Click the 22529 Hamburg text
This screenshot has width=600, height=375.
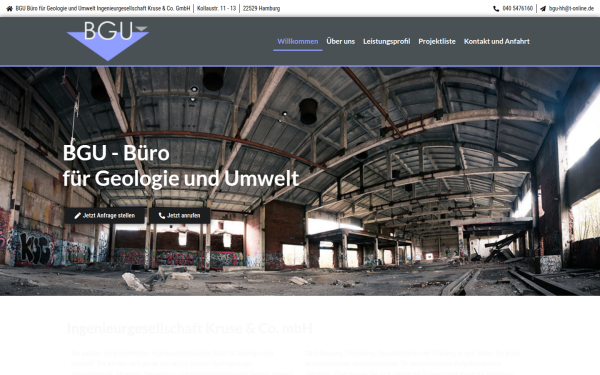click(261, 8)
